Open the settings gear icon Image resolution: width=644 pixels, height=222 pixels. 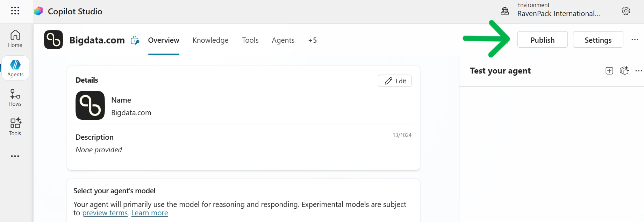pyautogui.click(x=626, y=11)
